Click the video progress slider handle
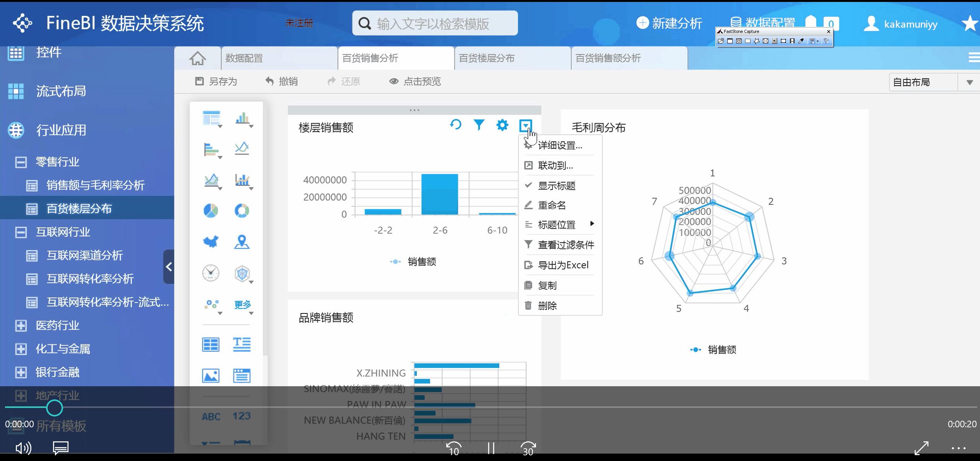 click(55, 408)
